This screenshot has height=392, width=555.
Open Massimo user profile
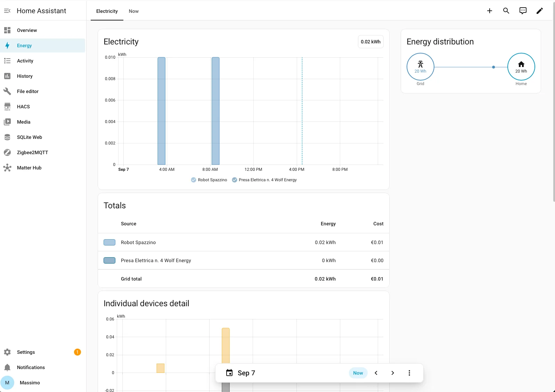[42, 383]
